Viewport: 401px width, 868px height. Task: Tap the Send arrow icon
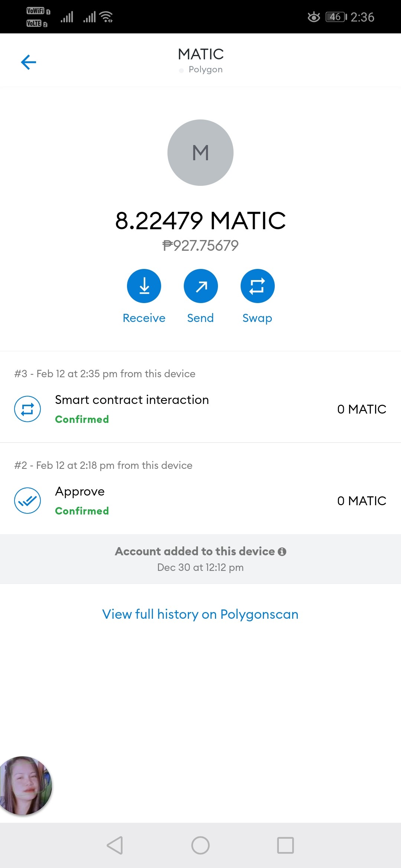[201, 286]
